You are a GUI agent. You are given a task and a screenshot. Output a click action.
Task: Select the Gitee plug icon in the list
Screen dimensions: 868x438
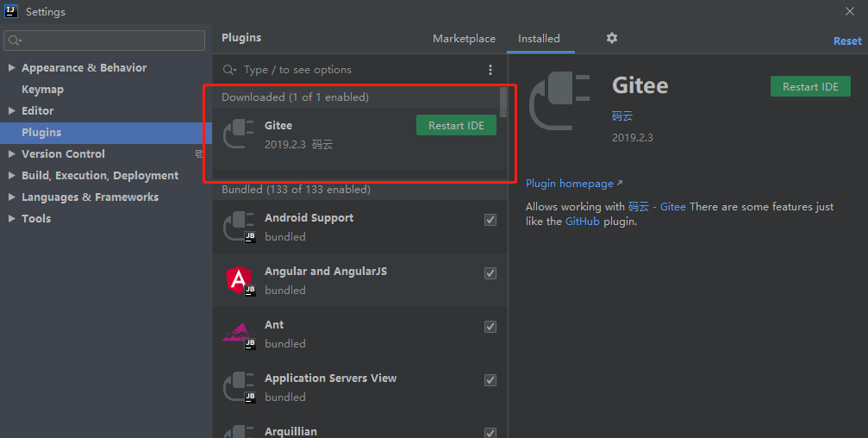[239, 134]
